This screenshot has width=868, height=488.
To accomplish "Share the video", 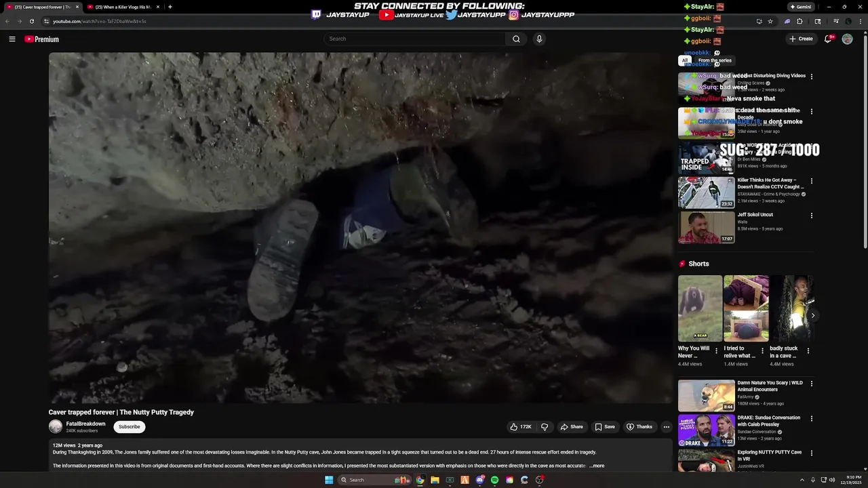I will pos(572,427).
